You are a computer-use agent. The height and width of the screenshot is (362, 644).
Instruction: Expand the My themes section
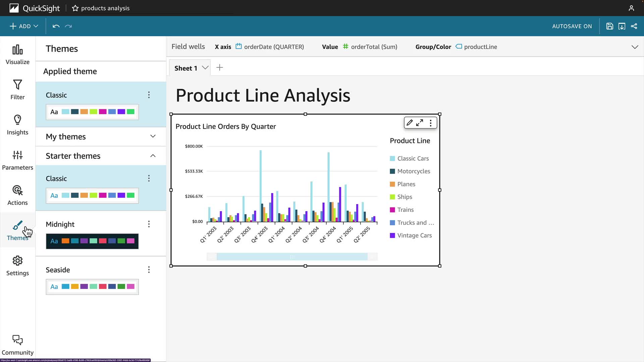coord(153,136)
